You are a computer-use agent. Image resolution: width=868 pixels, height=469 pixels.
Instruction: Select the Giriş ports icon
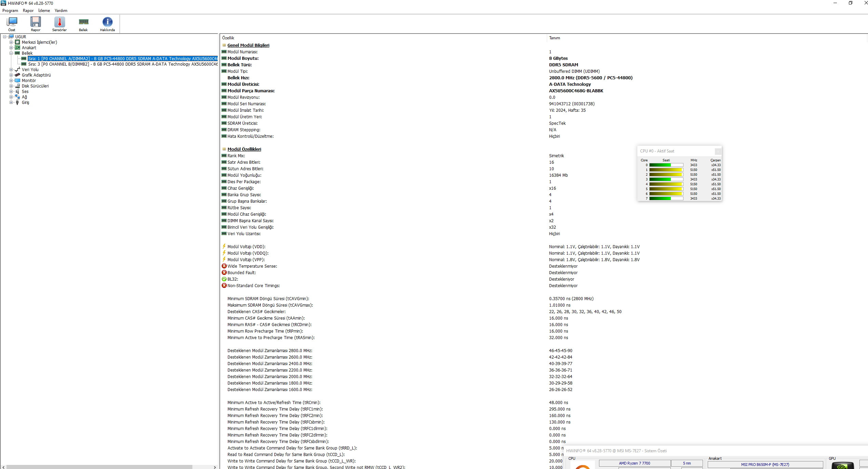[x=17, y=102]
